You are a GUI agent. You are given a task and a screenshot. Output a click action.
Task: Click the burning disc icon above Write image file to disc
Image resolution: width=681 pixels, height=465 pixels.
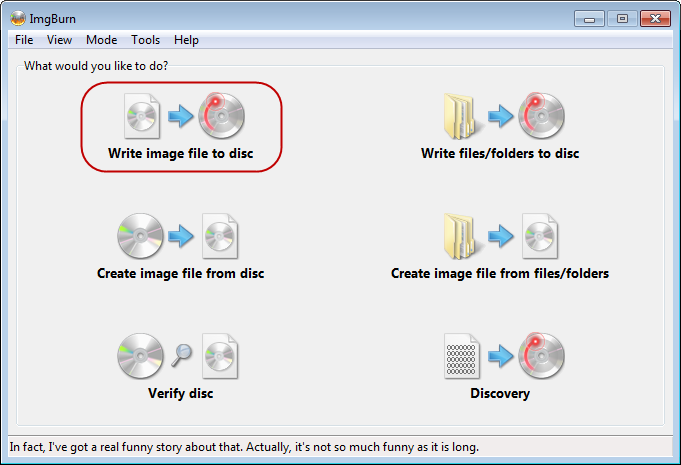coord(221,115)
